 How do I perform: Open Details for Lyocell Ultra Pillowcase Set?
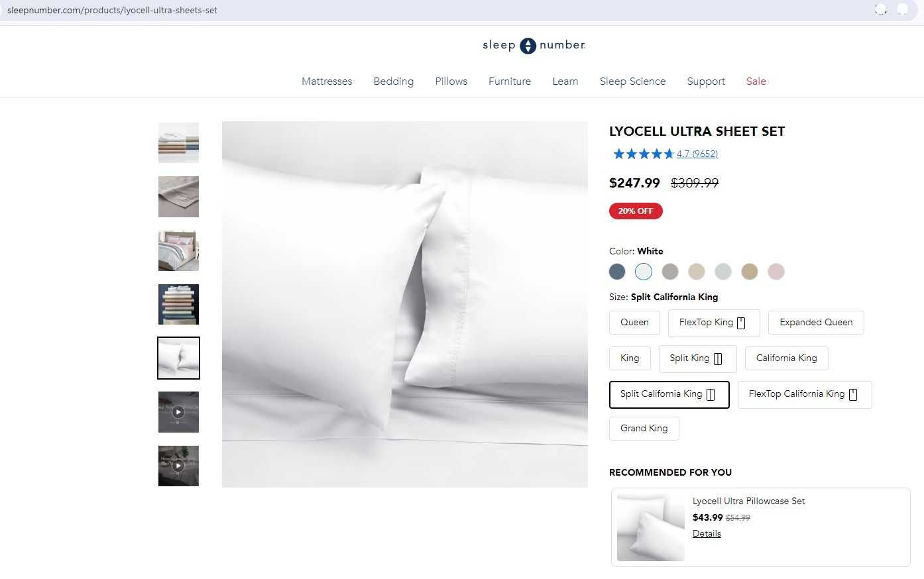pyautogui.click(x=707, y=534)
